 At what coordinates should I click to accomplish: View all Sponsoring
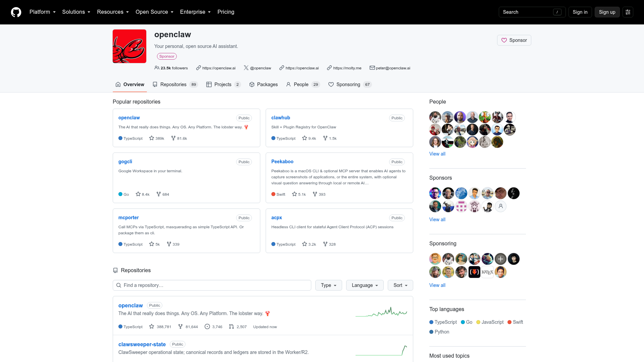click(x=437, y=285)
